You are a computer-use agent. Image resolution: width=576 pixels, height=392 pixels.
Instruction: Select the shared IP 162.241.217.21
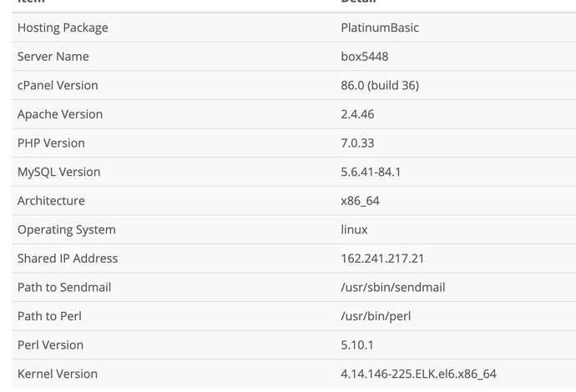(x=382, y=259)
